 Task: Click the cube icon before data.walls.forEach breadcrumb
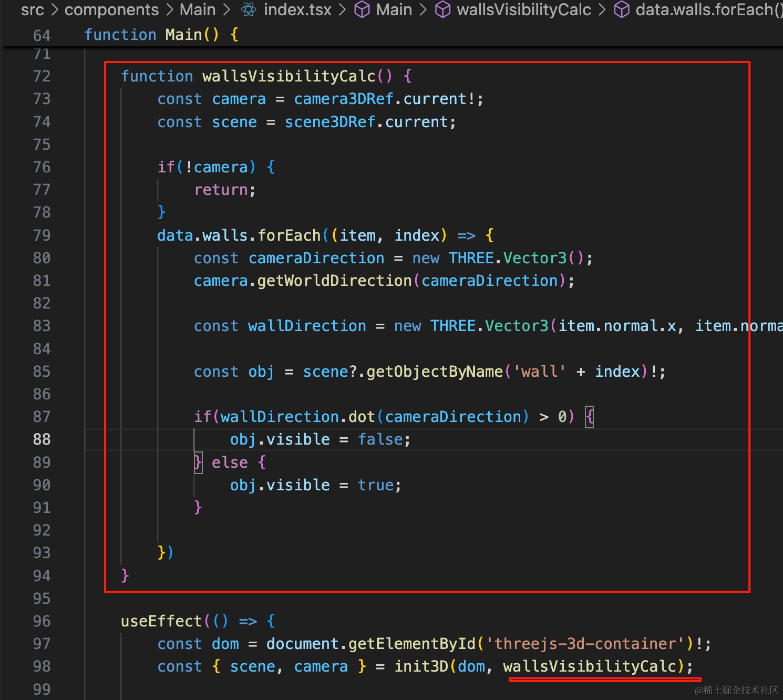pos(622,9)
